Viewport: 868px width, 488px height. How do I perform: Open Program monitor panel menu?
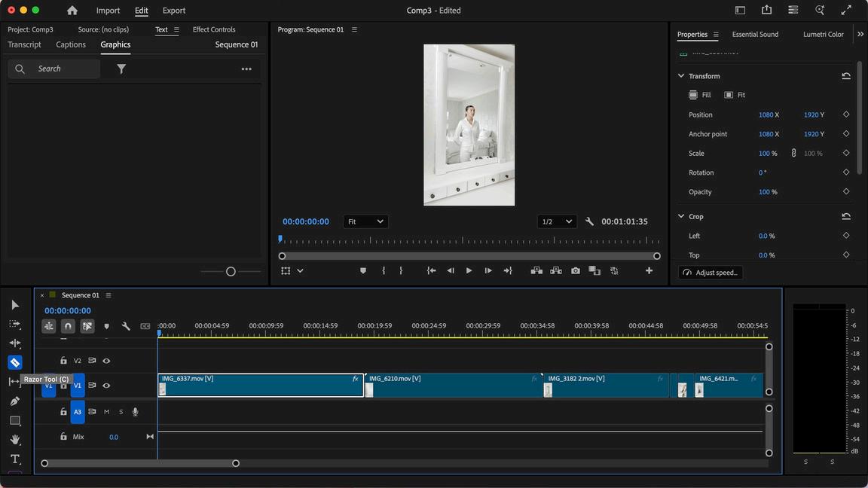pyautogui.click(x=354, y=29)
